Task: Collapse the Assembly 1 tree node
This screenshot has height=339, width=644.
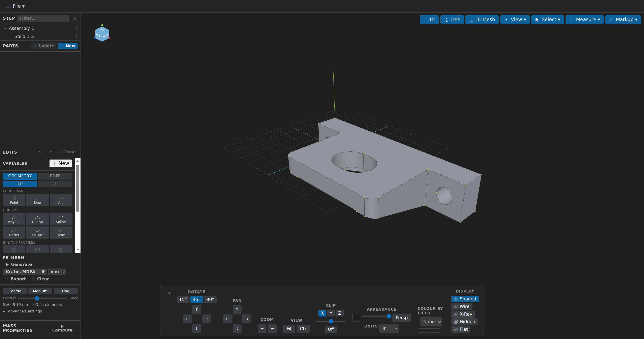Action: pyautogui.click(x=5, y=29)
